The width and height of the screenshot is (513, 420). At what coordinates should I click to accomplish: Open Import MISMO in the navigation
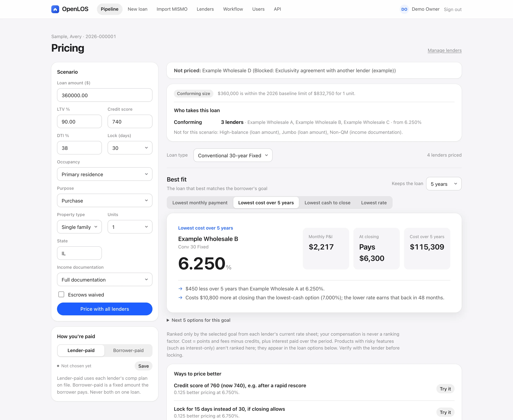coord(172,9)
